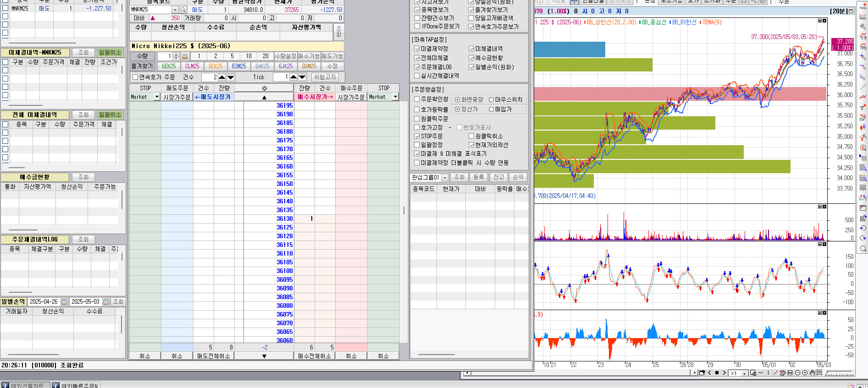The width and height of the screenshot is (868, 388).
Task: Open the chart speed x1 dropdown
Action: (744, 373)
